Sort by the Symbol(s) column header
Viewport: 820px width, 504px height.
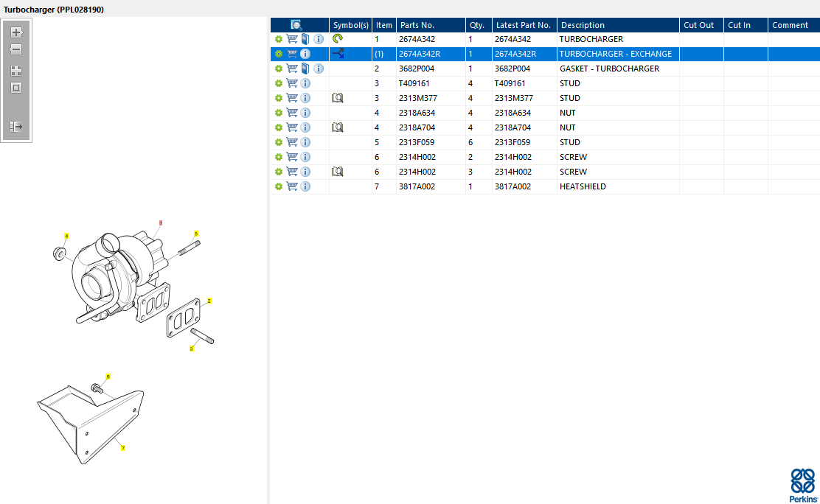pos(350,25)
